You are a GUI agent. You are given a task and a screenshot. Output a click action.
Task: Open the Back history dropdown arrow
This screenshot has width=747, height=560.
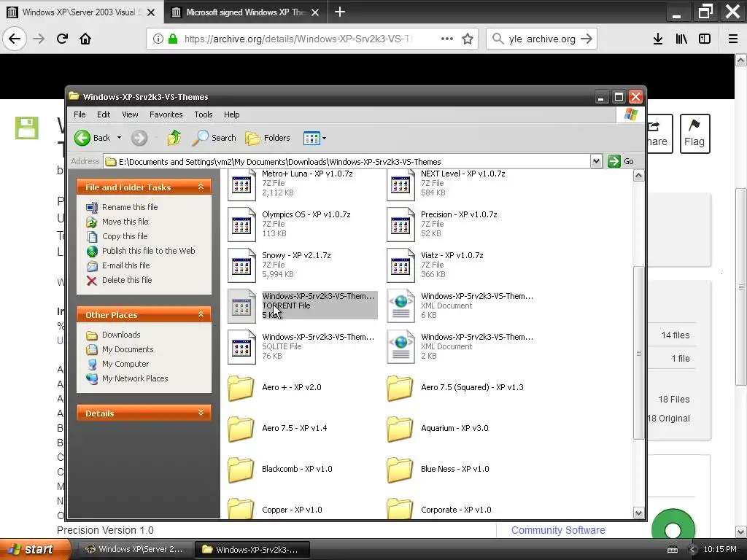point(119,138)
